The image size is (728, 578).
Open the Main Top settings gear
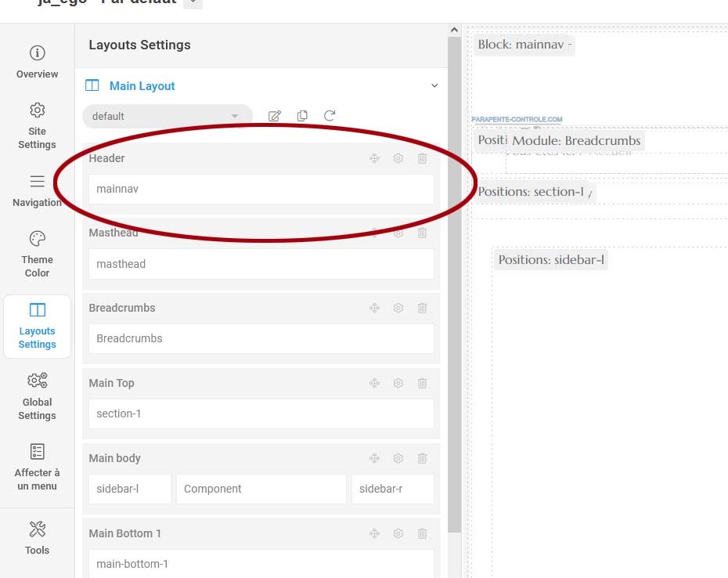point(398,383)
